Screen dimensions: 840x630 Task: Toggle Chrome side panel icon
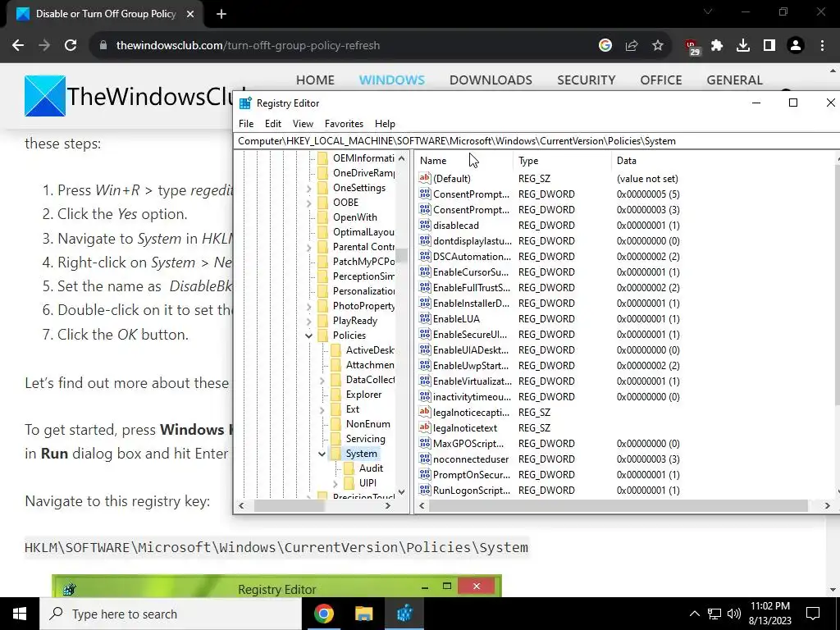click(769, 46)
